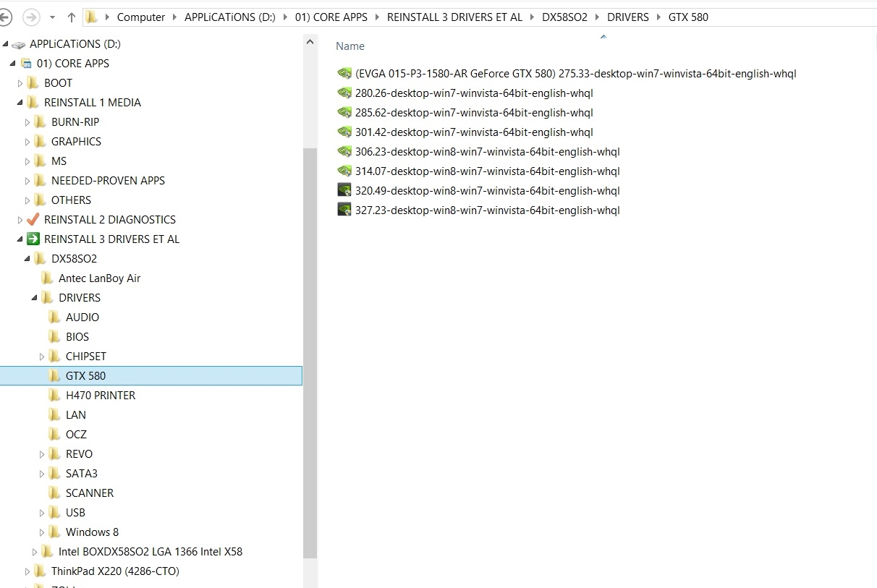Click the navigation pane scrollbar thumb
The width and height of the screenshot is (877, 588).
[x=310, y=353]
